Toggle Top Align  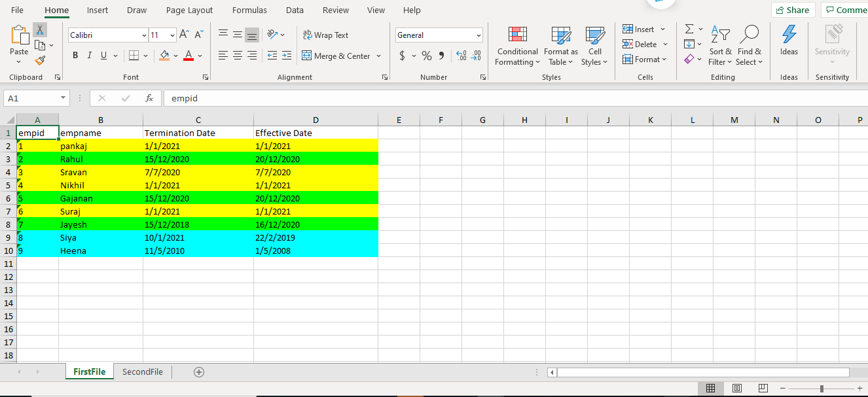pos(223,35)
